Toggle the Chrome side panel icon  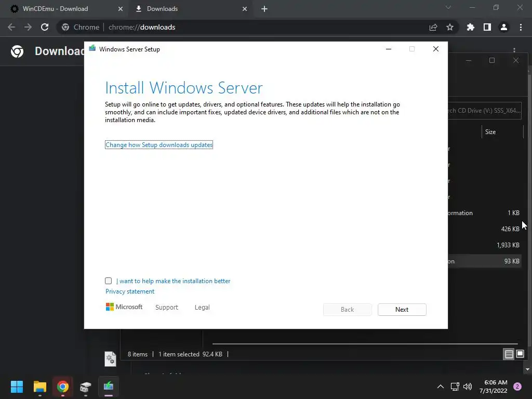pos(487,27)
